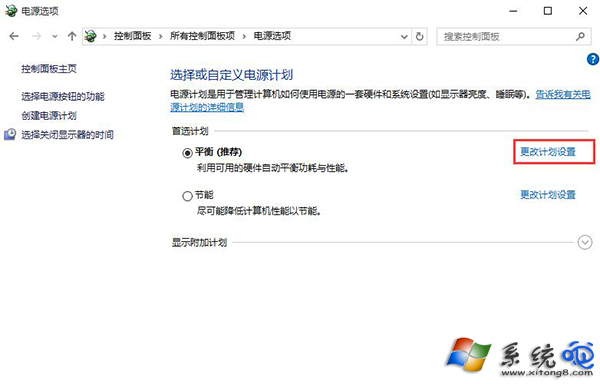This screenshot has width=600, height=384.
Task: Open the recent locations dropdown arrow
Action: click(55, 37)
